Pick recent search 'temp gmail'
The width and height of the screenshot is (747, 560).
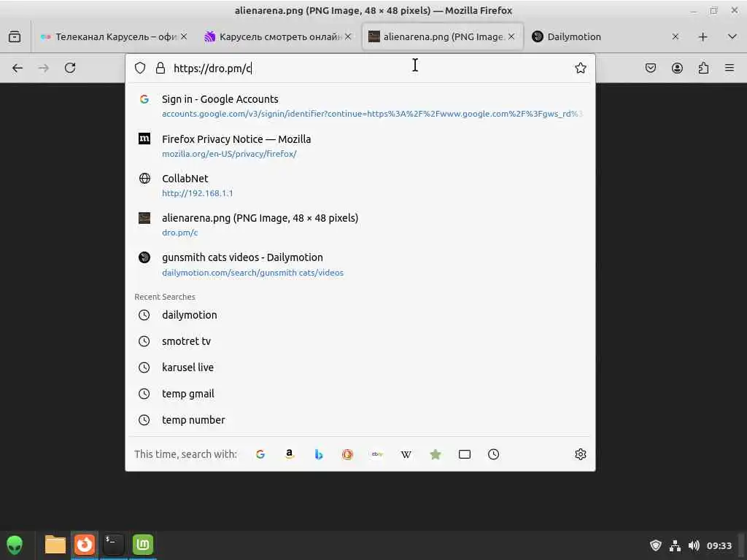pos(360,394)
